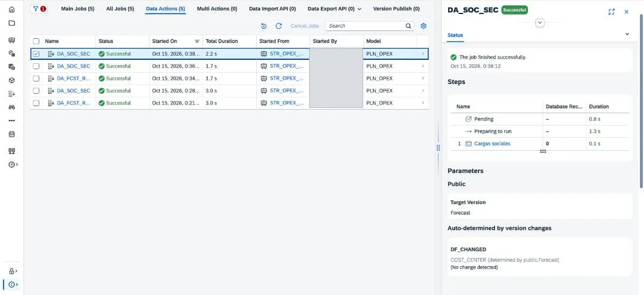Viewport: 644px width, 295px height.
Task: Click the Model column header
Action: pos(390,41)
